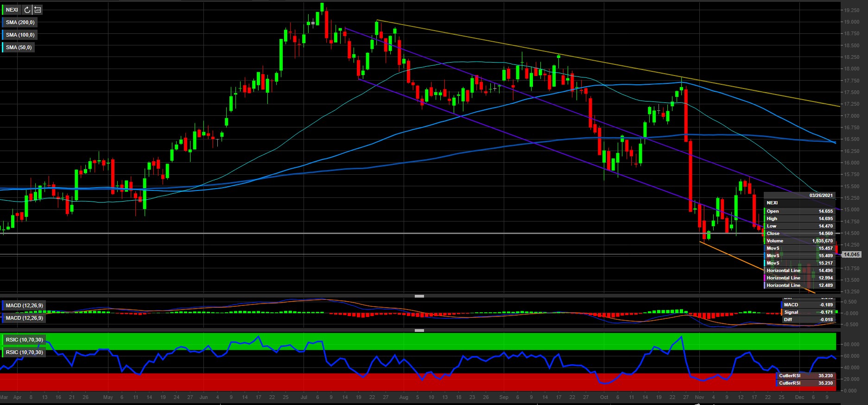Click the 03/26/2021 date in the data box

click(821, 196)
